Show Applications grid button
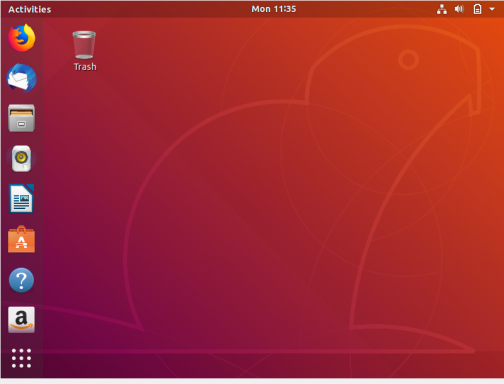The width and height of the screenshot is (504, 384). pos(21,358)
